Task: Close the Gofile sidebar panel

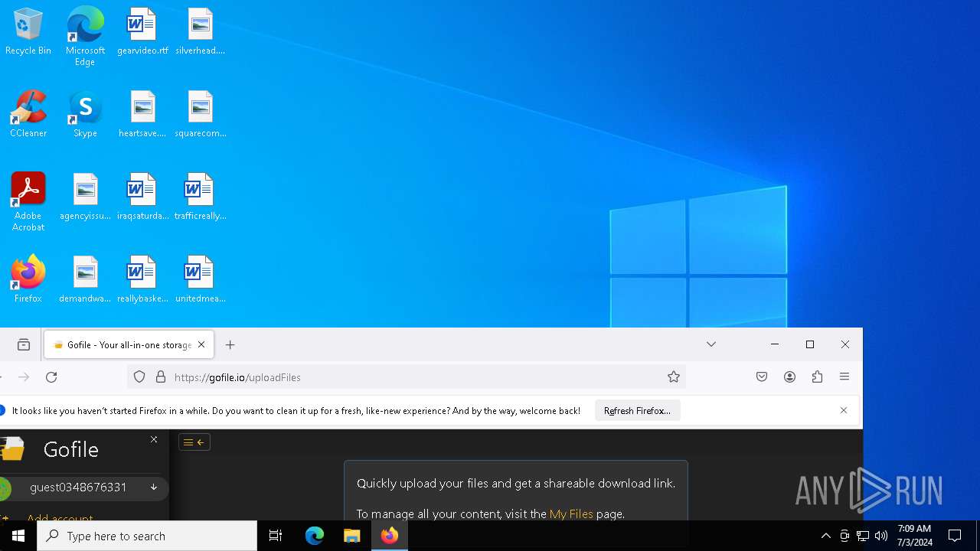Action: tap(154, 439)
